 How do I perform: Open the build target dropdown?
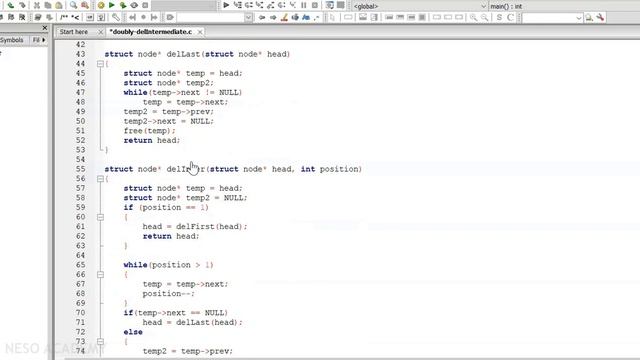click(184, 5)
